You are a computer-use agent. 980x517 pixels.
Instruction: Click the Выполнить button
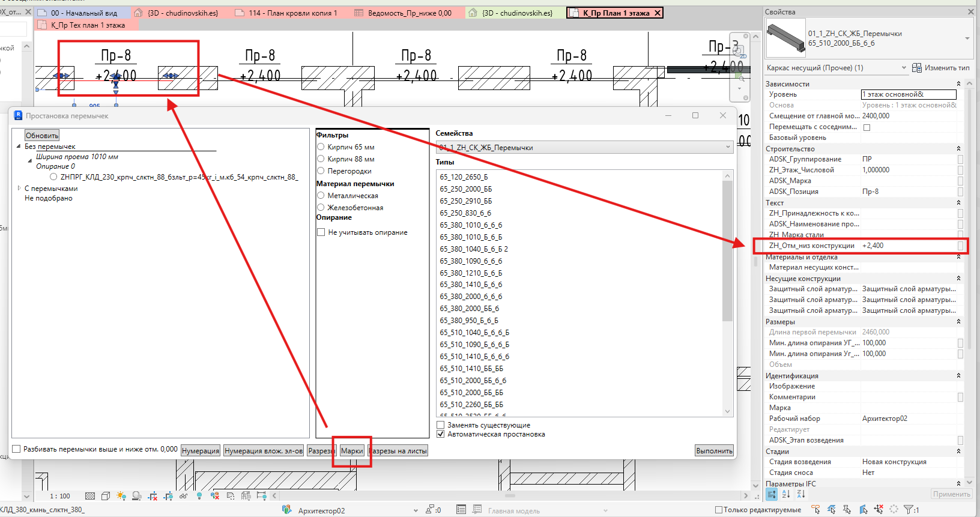tap(715, 451)
